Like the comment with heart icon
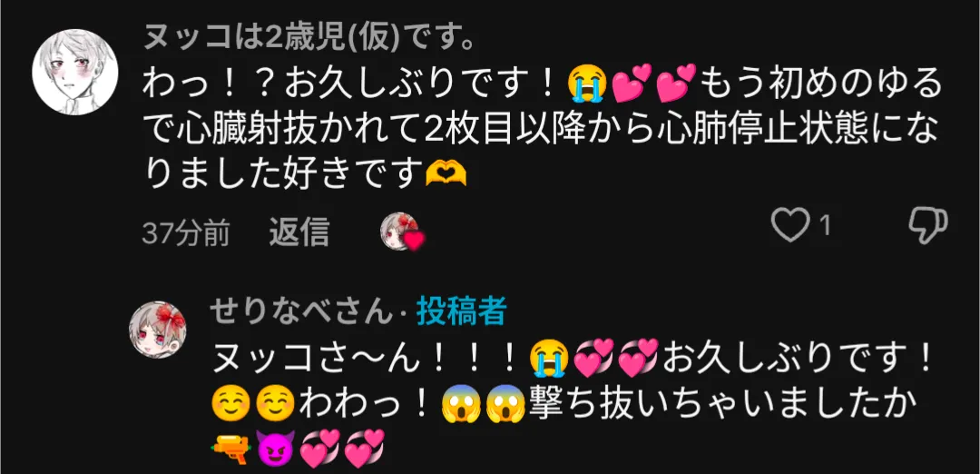This screenshot has height=474, width=980. (x=790, y=224)
